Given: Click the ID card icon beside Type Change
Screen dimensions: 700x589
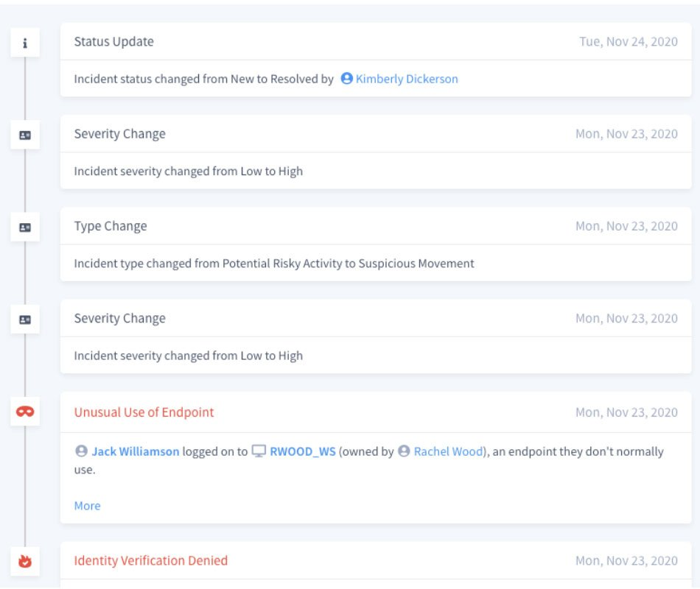Looking at the screenshot, I should click(25, 228).
